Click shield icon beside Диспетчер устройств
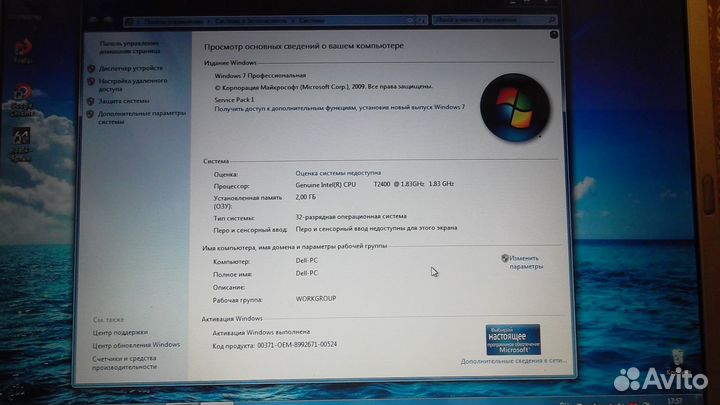This screenshot has height=405, width=720. tap(91, 68)
